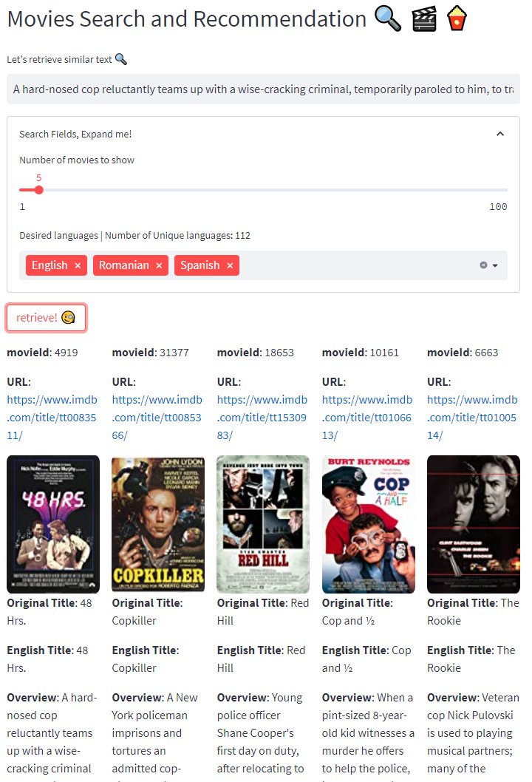The height and width of the screenshot is (782, 532).
Task: Open the 48 Hrs. IMDb link
Action: (x=52, y=418)
